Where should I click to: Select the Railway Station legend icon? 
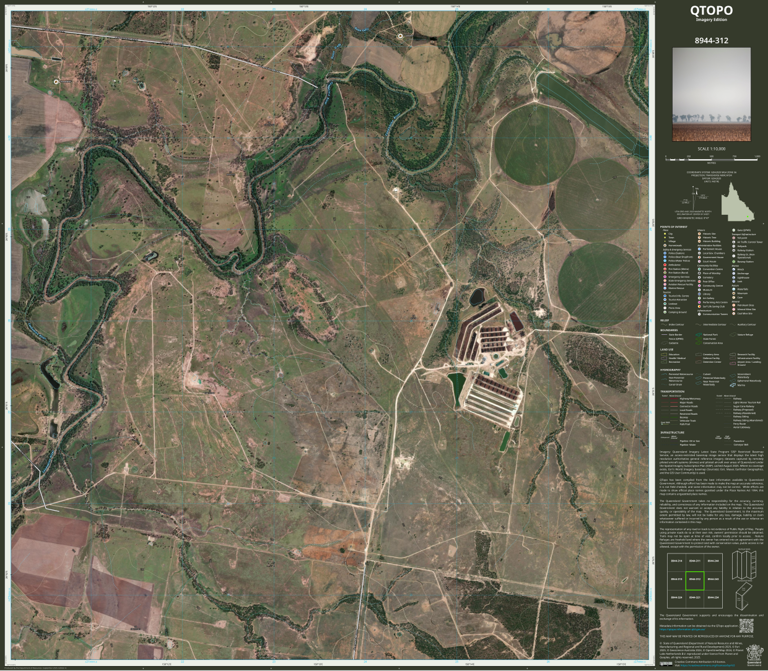(x=734, y=250)
